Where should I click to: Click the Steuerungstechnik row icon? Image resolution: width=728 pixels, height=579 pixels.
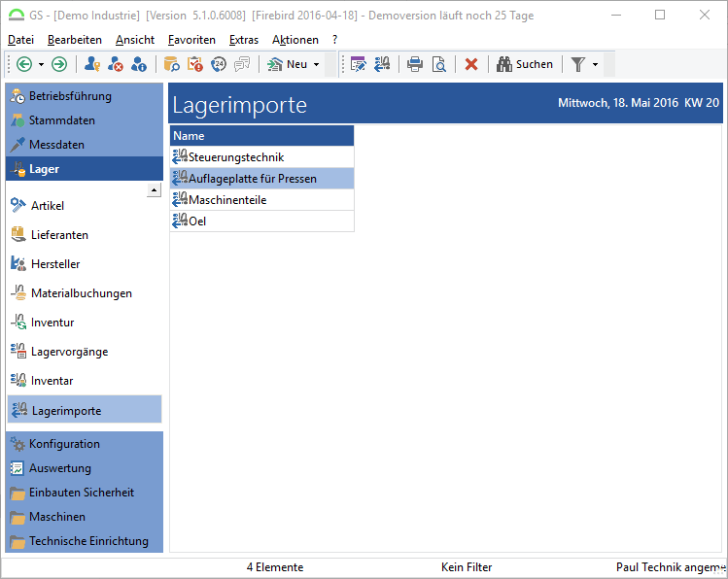[180, 156]
